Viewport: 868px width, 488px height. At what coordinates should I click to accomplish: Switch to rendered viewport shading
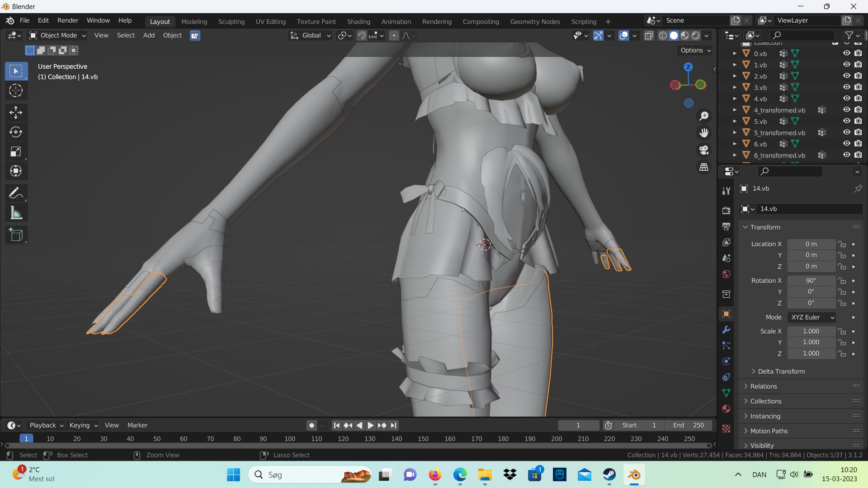coord(696,36)
